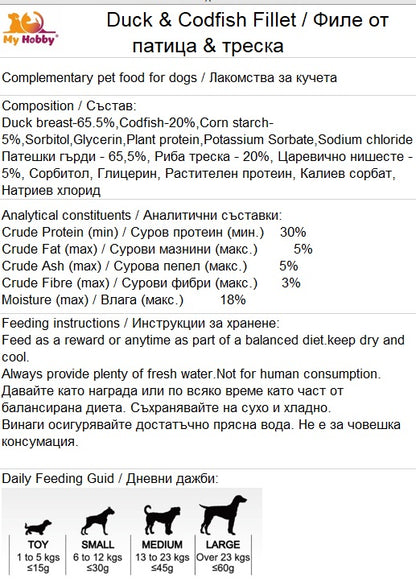This screenshot has height=582, width=416.
Task: Click the Moisture 18% value
Action: [x=233, y=300]
